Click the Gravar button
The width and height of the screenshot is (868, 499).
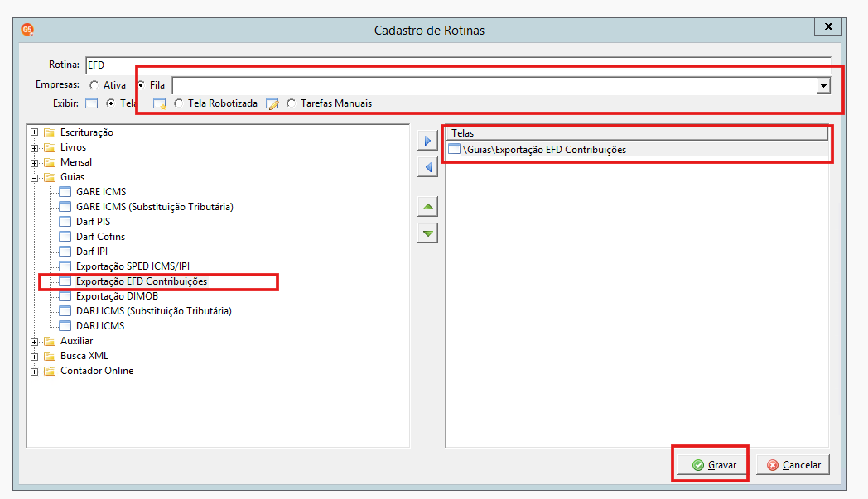pyautogui.click(x=711, y=465)
